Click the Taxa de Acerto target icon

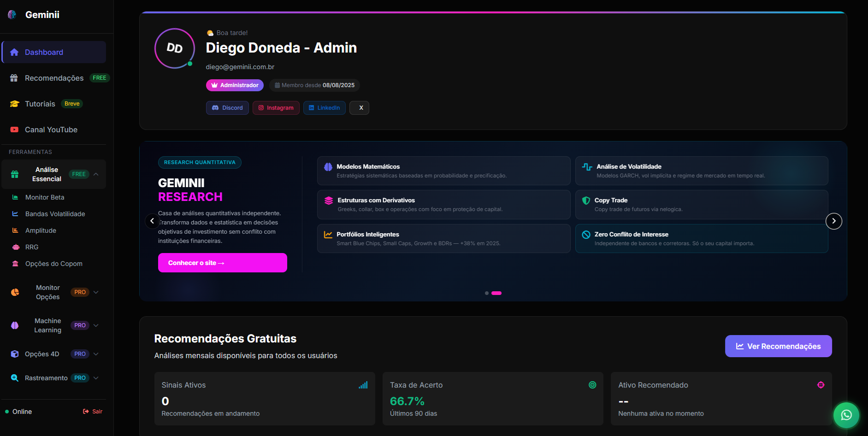[x=592, y=385]
